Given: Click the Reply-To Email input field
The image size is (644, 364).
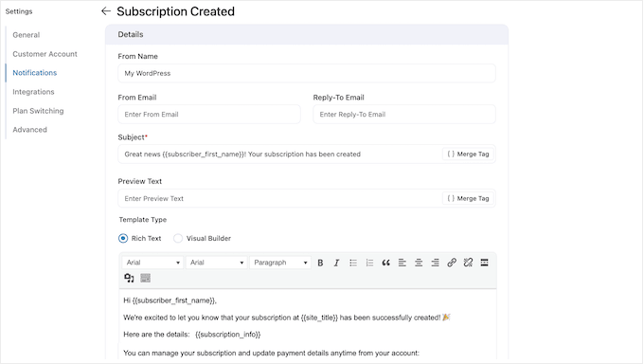Looking at the screenshot, I should click(404, 115).
